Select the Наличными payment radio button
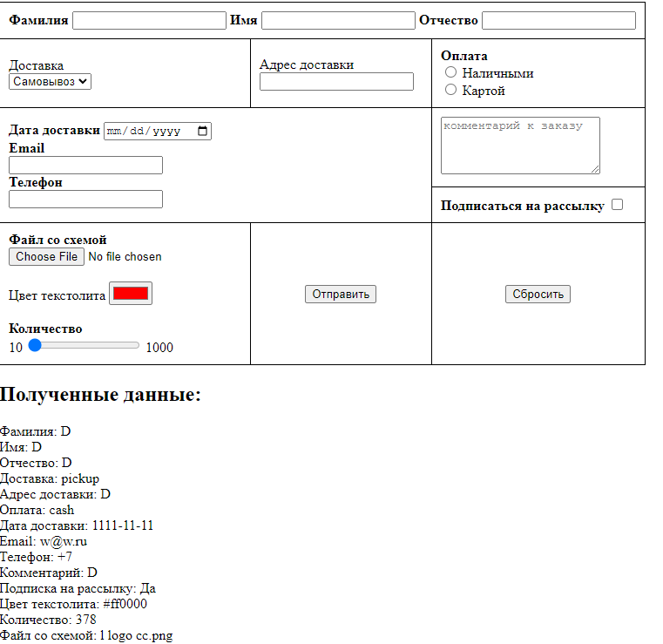This screenshot has width=663, height=644. [451, 72]
